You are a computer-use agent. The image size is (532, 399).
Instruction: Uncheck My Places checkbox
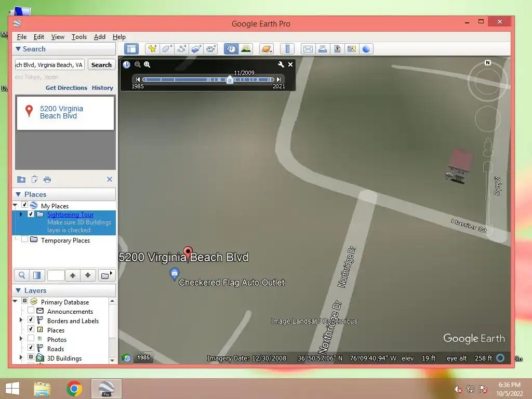(x=25, y=205)
